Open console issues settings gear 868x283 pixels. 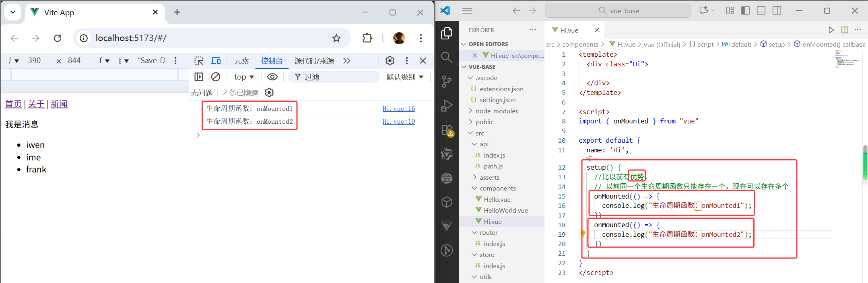point(269,93)
